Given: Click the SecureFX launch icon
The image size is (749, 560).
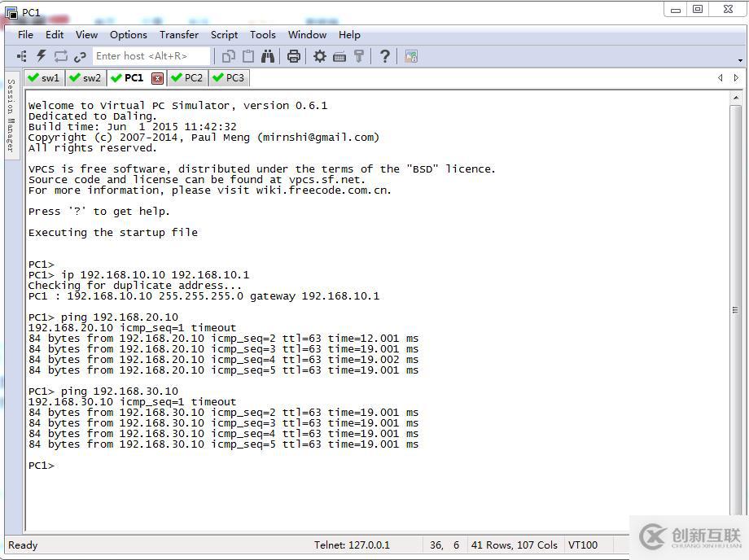Looking at the screenshot, I should [x=411, y=56].
